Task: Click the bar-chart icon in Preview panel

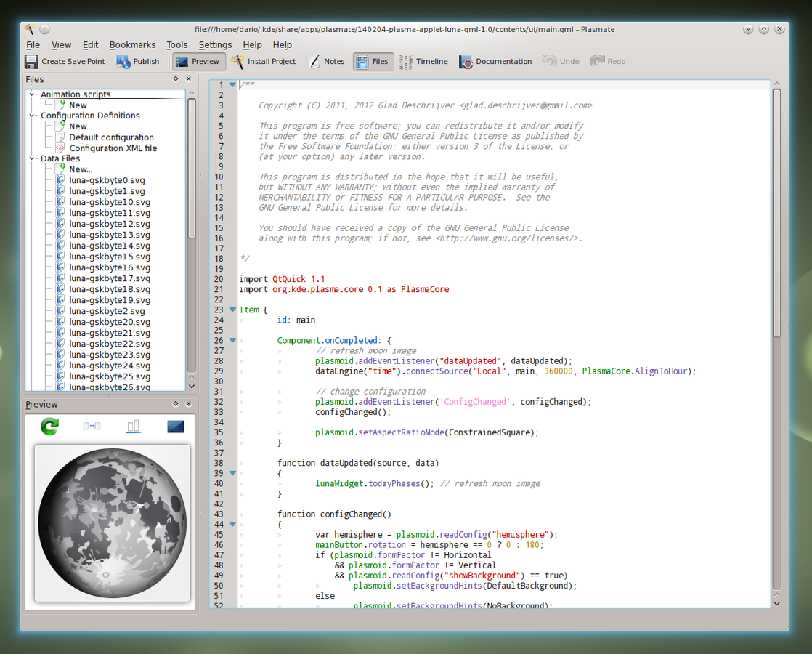Action: tap(134, 427)
